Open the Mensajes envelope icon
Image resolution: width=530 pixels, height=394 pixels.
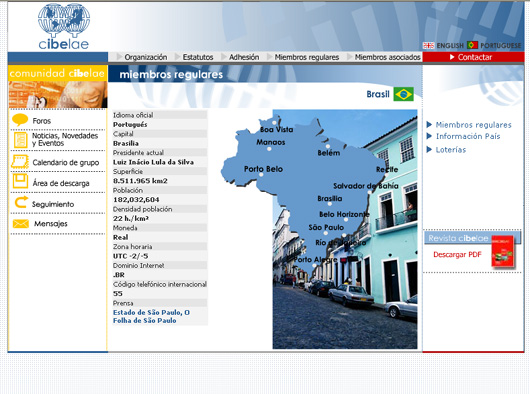click(x=21, y=224)
